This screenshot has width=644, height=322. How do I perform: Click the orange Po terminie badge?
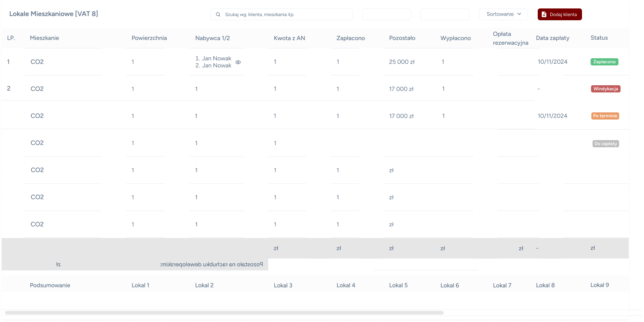(x=605, y=116)
